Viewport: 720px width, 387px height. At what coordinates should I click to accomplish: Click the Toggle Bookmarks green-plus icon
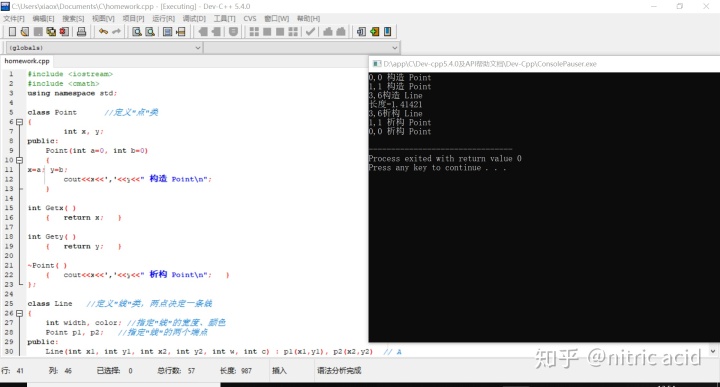(375, 32)
